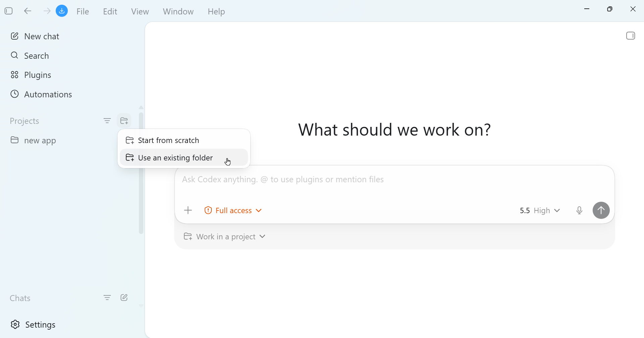Click the forward navigation arrow
This screenshot has height=338, width=644.
(47, 11)
